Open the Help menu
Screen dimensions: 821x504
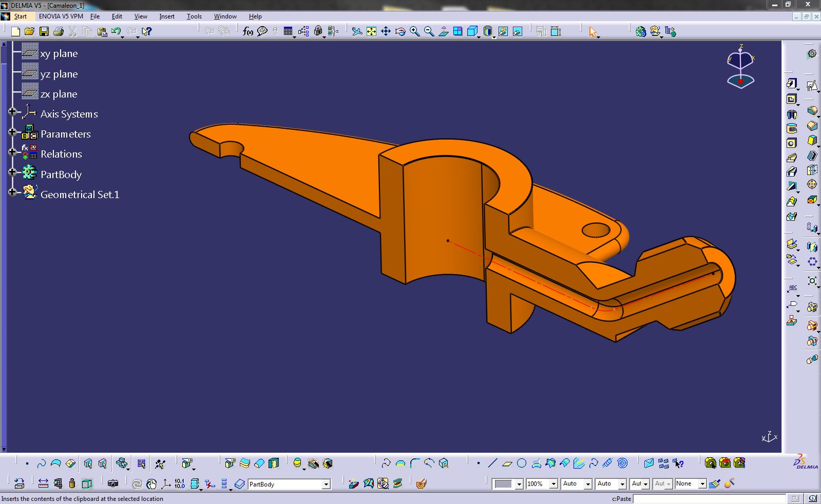[255, 16]
